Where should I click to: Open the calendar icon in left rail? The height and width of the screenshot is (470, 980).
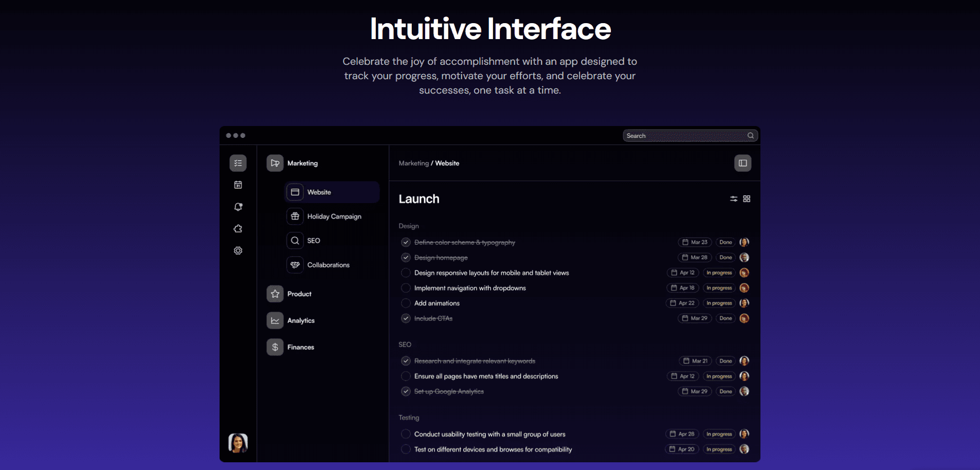[x=238, y=185]
